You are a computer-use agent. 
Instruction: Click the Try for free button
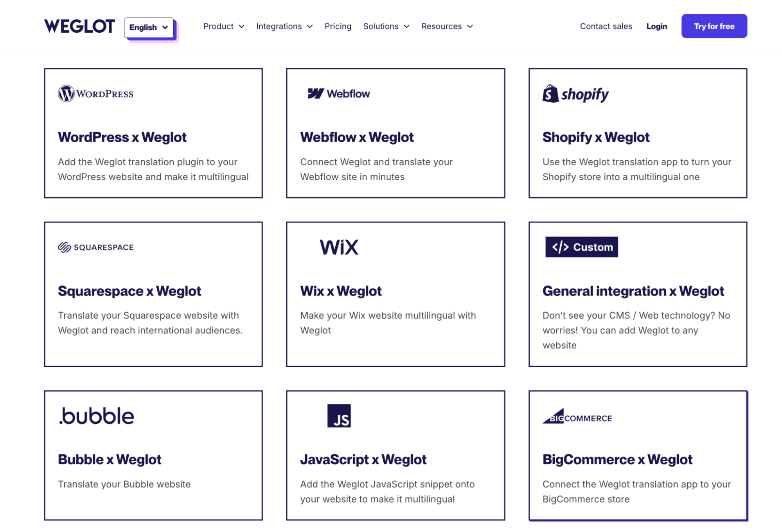(x=714, y=26)
